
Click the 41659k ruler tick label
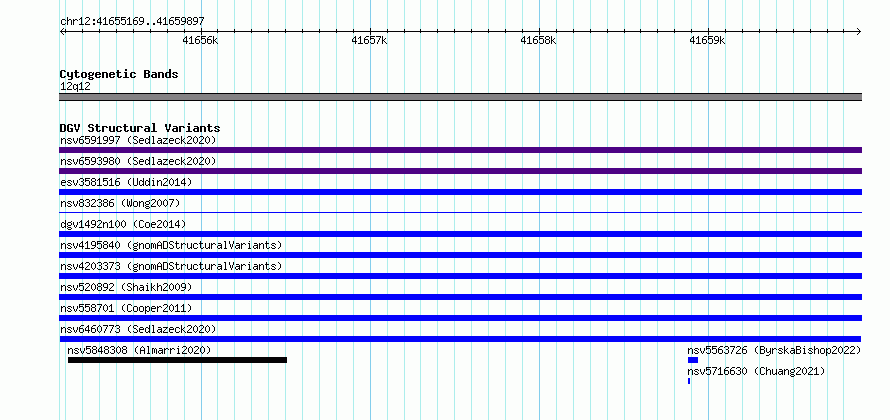(707, 40)
